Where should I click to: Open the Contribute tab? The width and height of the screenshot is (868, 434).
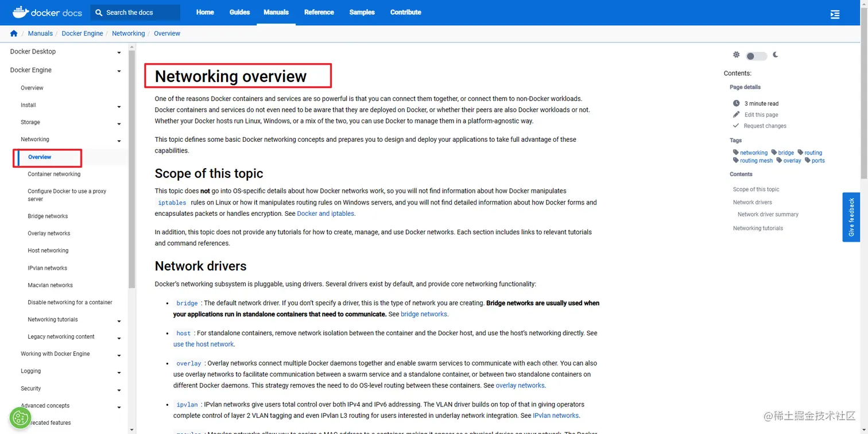tap(406, 12)
